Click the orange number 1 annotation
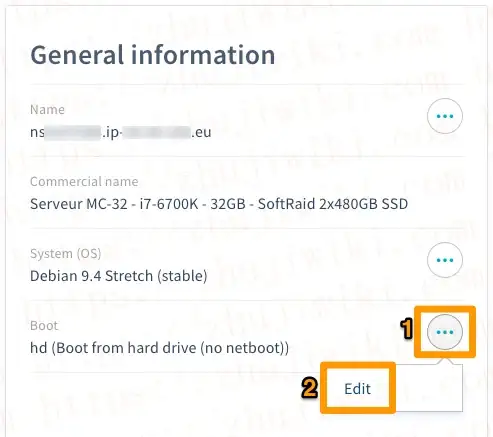The height and width of the screenshot is (437, 493). 407,329
